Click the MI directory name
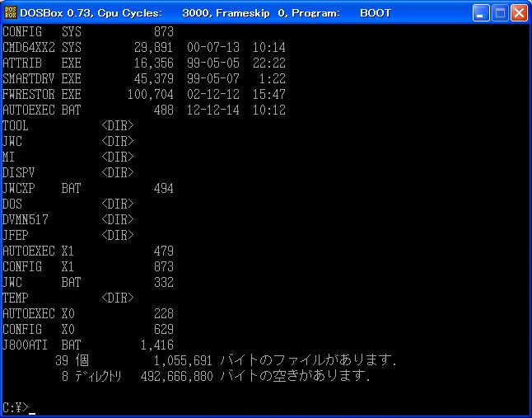The height and width of the screenshot is (418, 532). (x=8, y=157)
